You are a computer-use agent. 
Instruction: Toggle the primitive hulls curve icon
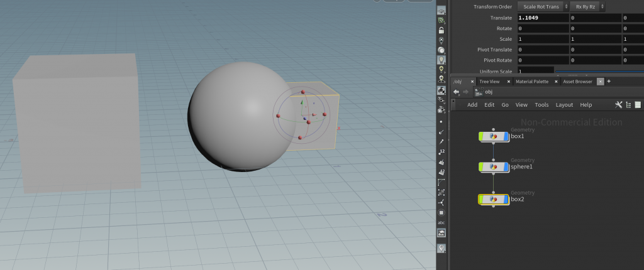point(441,182)
